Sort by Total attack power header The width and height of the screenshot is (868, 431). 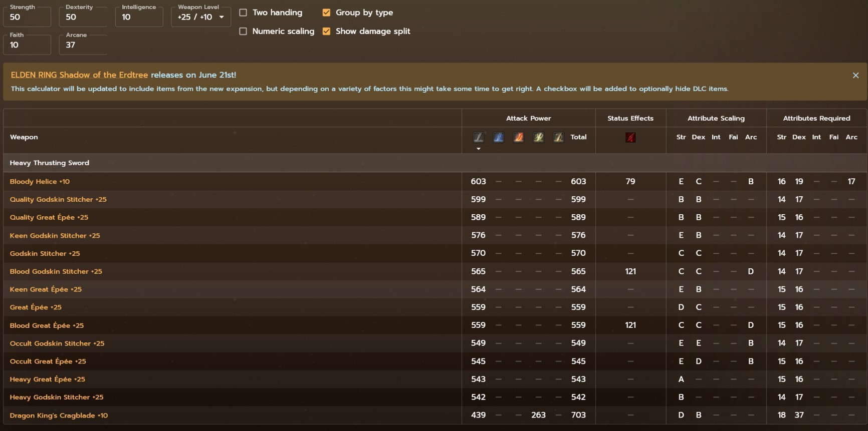pos(578,137)
